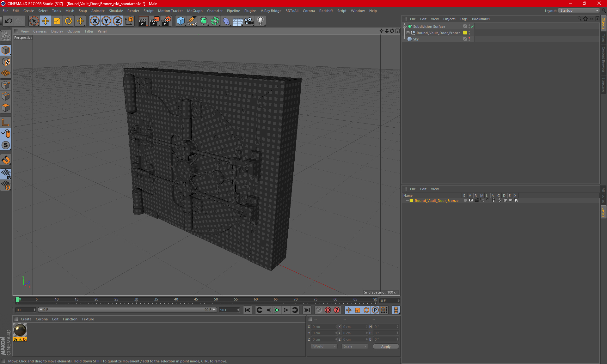Toggle Y-axis lock
Image resolution: width=607 pixels, height=364 pixels.
106,21
